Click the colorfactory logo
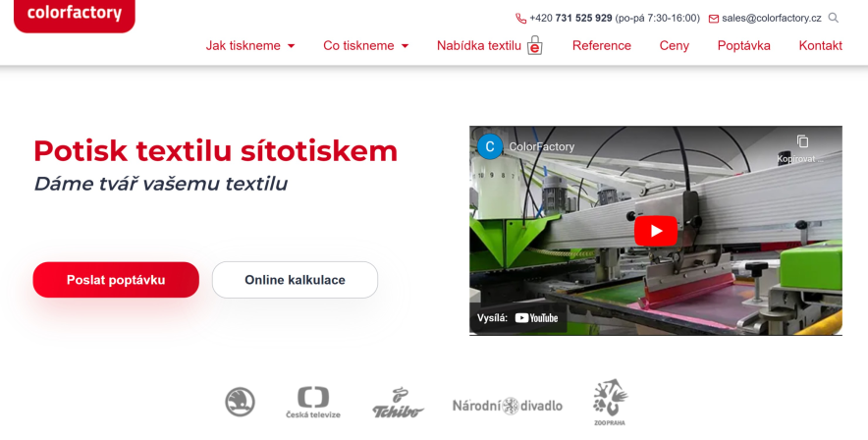 tap(75, 15)
